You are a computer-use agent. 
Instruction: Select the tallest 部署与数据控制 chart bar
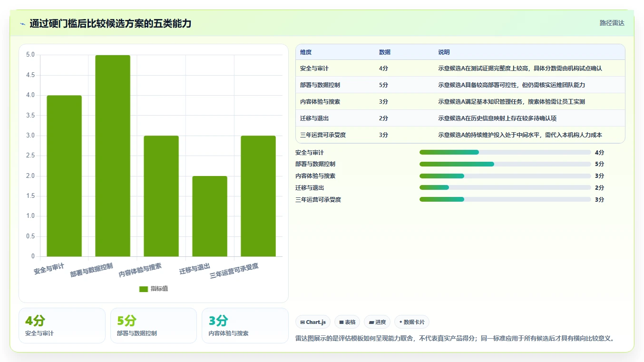click(x=113, y=156)
